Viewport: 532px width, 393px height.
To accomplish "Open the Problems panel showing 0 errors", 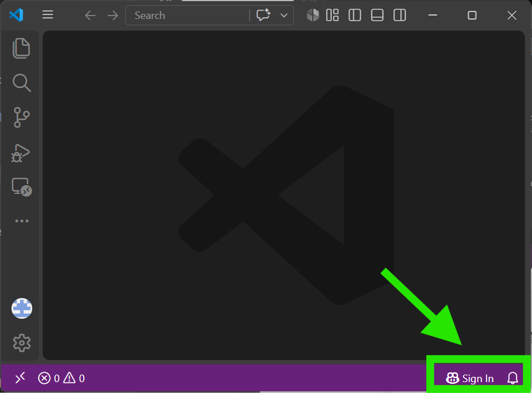I will [48, 378].
